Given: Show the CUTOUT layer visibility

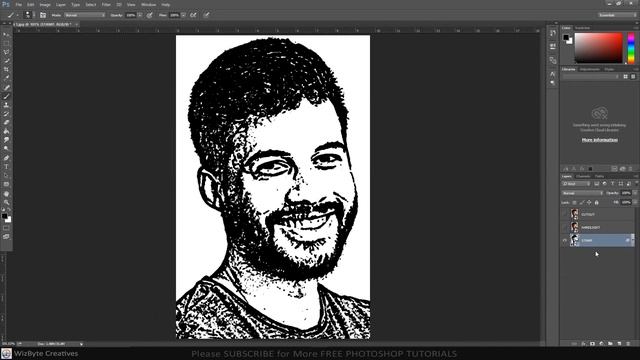Looking at the screenshot, I should 565,214.
